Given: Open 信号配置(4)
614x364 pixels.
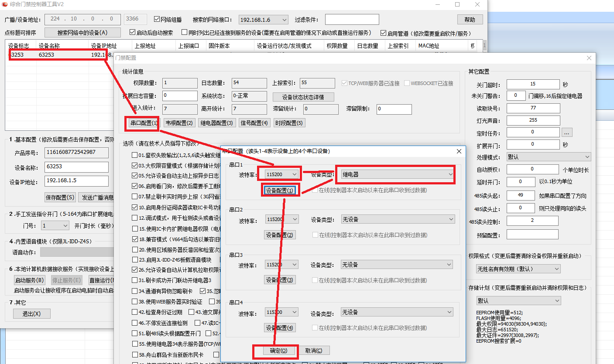Looking at the screenshot, I should point(254,123).
